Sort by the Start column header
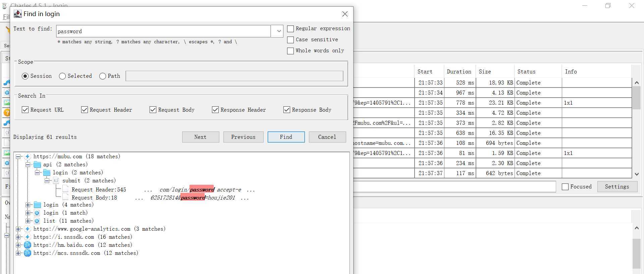Image resolution: width=644 pixels, height=274 pixels. pyautogui.click(x=429, y=71)
